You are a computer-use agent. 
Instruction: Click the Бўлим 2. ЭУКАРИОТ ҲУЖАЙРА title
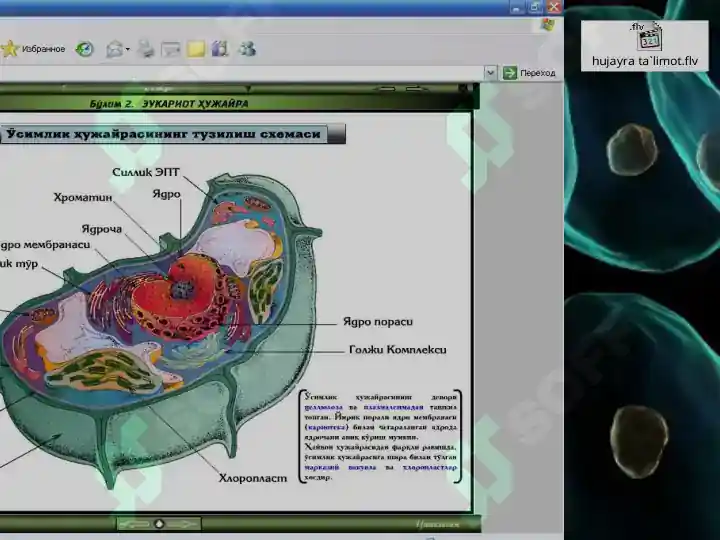[169, 104]
